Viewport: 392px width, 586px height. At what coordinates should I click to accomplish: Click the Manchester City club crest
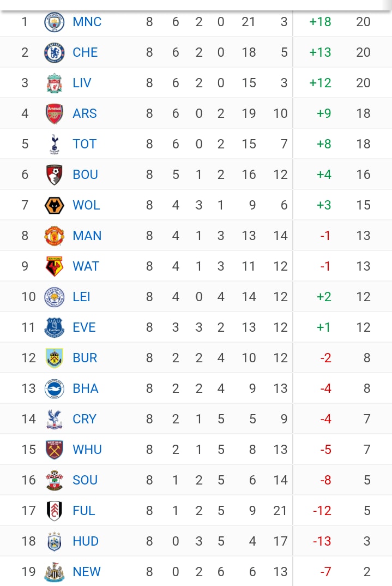pyautogui.click(x=55, y=22)
